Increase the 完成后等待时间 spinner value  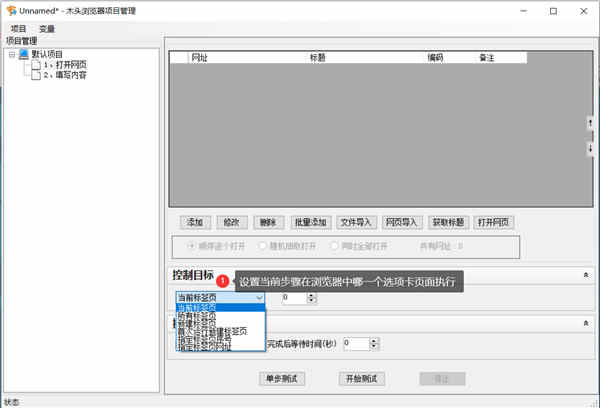374,340
